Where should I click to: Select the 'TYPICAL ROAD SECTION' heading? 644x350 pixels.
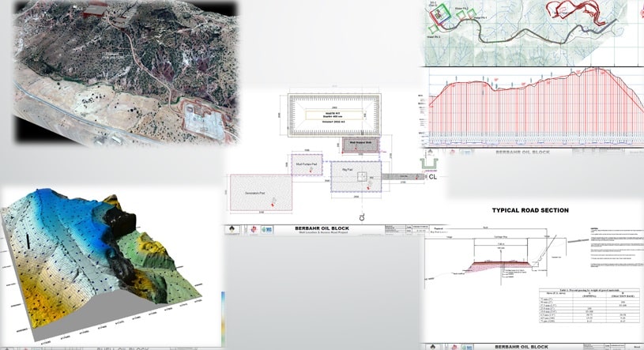tap(530, 210)
